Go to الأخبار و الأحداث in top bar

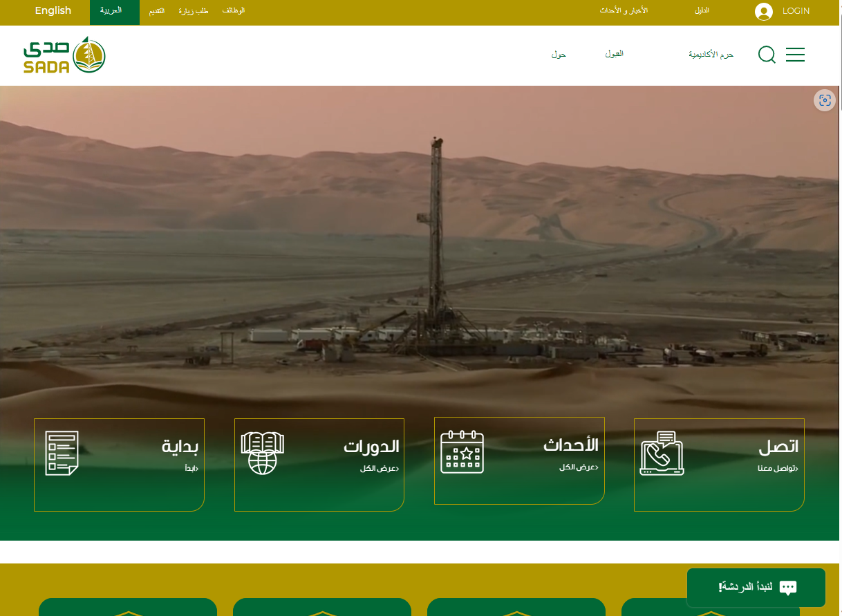point(624,11)
